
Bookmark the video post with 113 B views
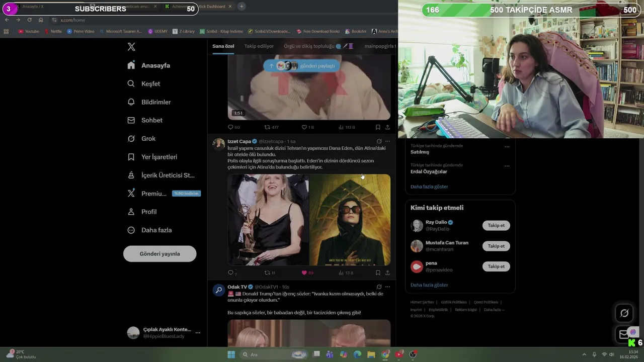coord(378,127)
